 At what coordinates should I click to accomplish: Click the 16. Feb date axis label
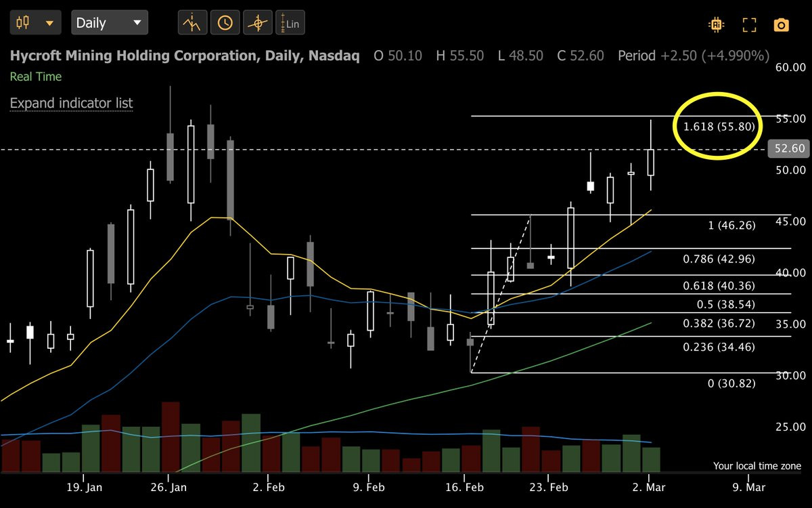466,486
